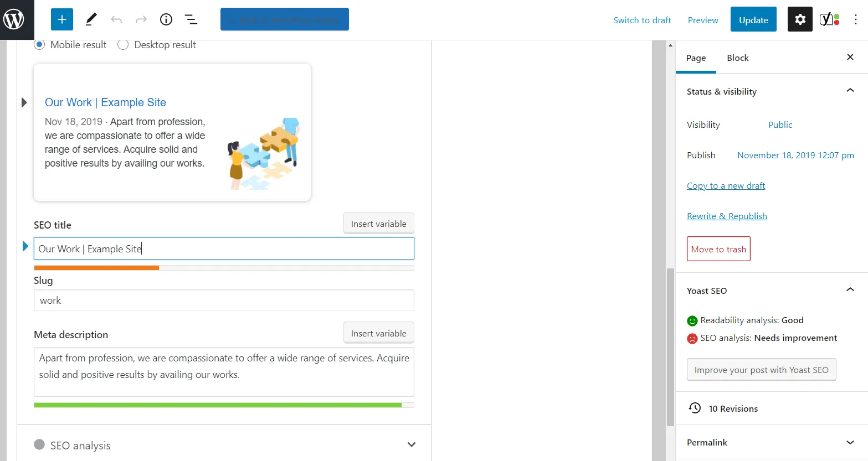The width and height of the screenshot is (868, 461).
Task: Switch to the Page tab
Action: coord(696,58)
